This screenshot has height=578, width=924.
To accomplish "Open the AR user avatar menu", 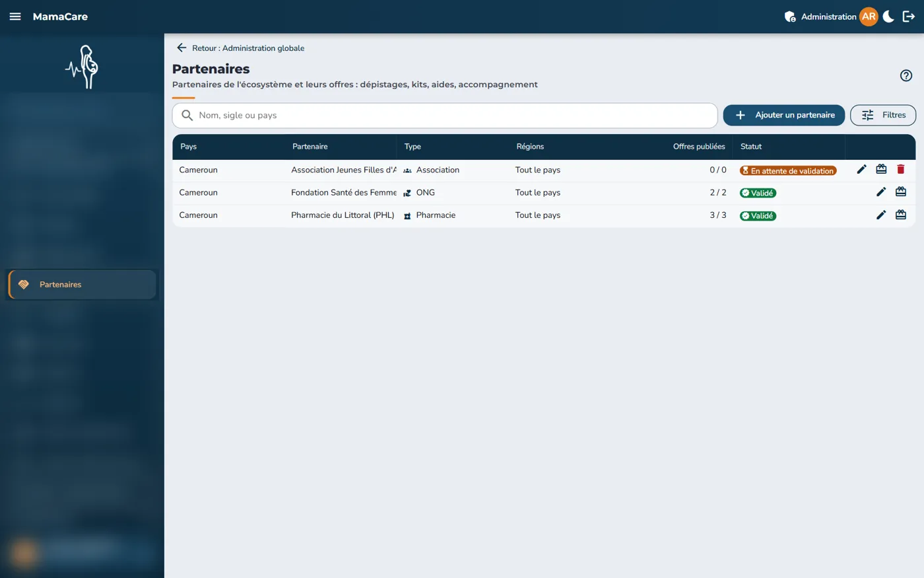I will click(x=869, y=17).
